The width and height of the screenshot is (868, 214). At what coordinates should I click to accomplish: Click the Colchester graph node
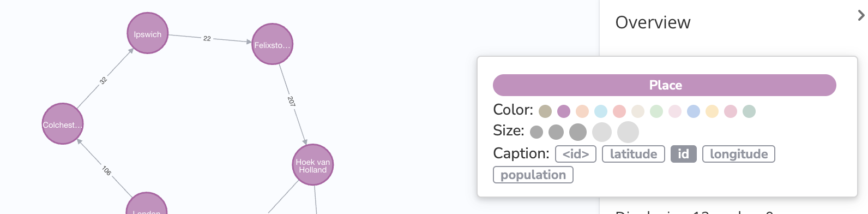(x=63, y=124)
